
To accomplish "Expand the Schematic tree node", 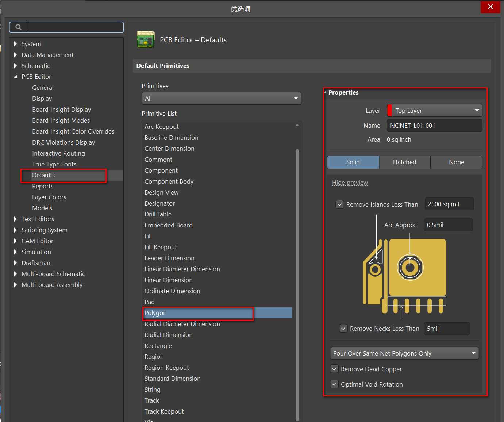I will coord(15,66).
